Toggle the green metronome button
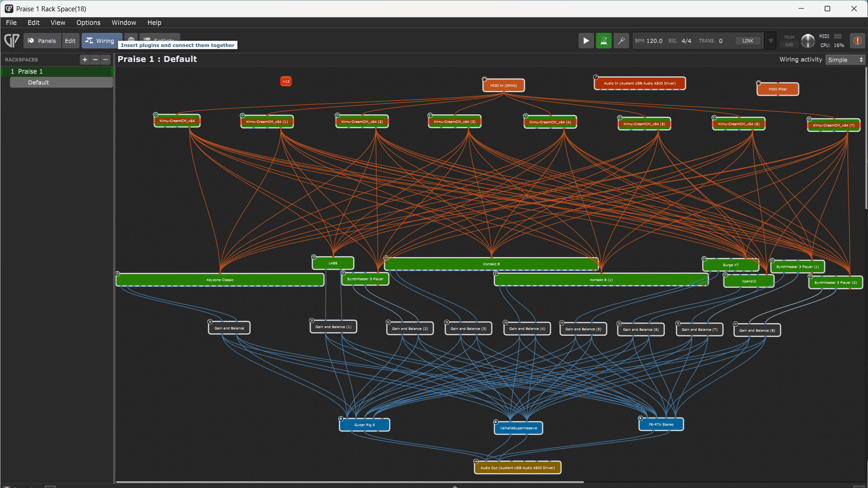This screenshot has height=488, width=868. [x=604, y=41]
